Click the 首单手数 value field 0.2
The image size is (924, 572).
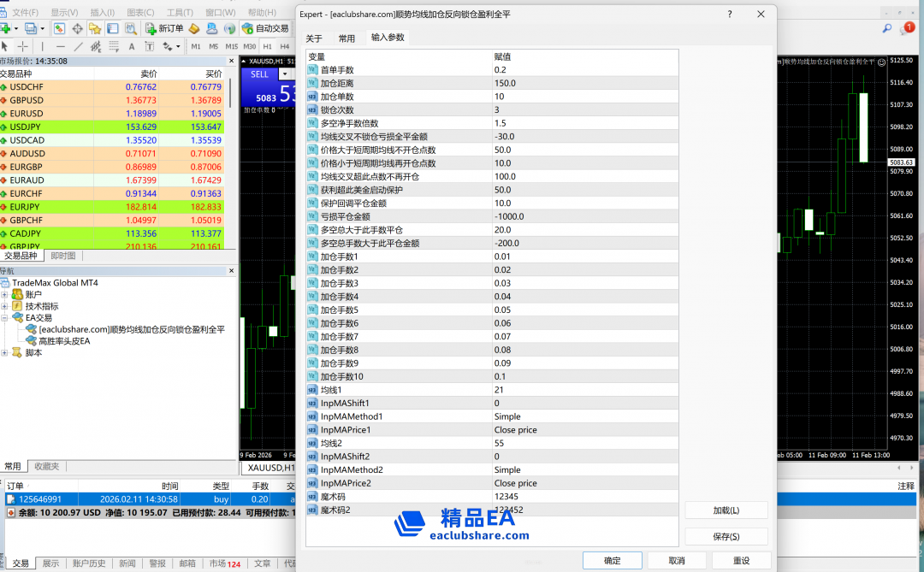click(500, 70)
